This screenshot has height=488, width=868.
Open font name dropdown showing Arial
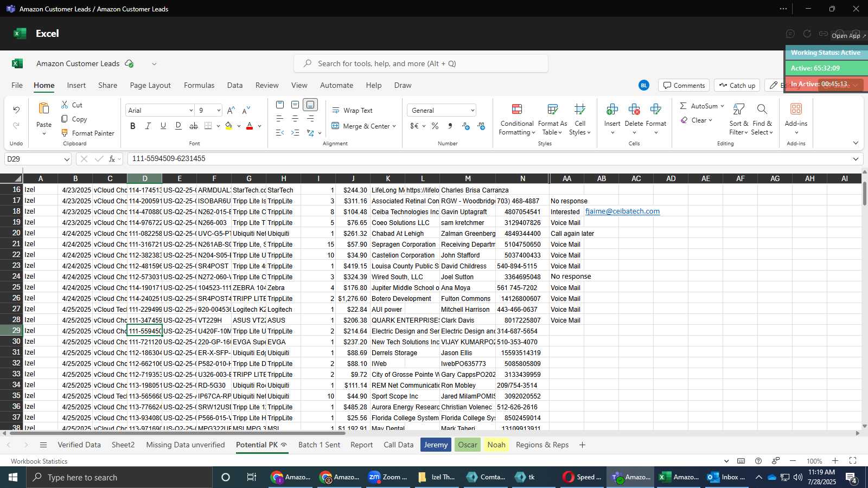[191, 110]
